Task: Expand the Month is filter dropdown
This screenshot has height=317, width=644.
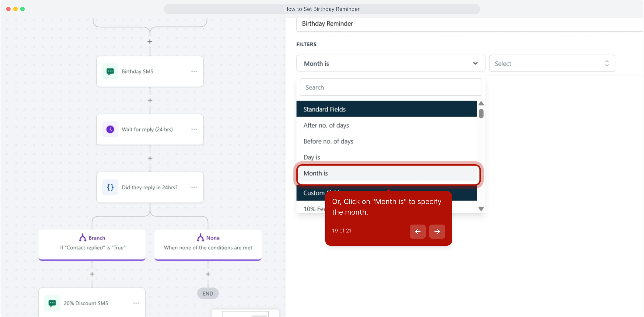Action: (390, 63)
